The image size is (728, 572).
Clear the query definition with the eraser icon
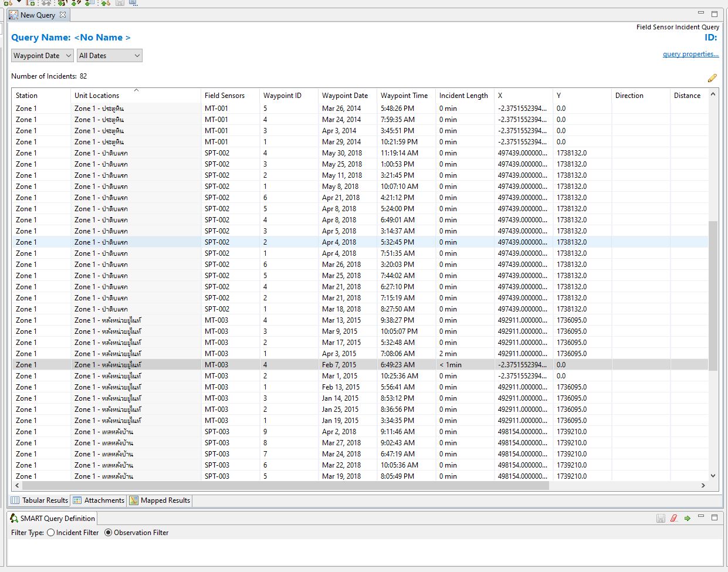[x=673, y=518]
